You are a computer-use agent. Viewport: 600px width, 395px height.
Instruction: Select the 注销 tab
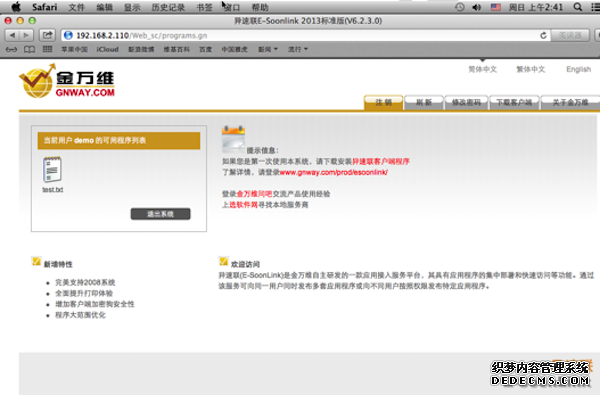coord(383,103)
